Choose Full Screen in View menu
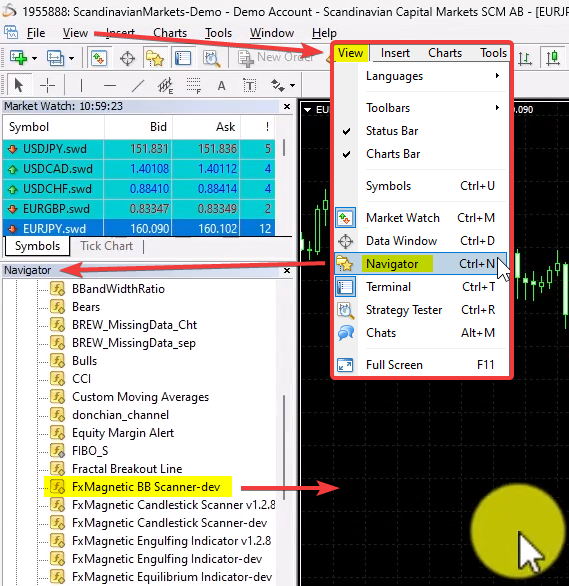This screenshot has height=586, width=569. click(x=421, y=365)
